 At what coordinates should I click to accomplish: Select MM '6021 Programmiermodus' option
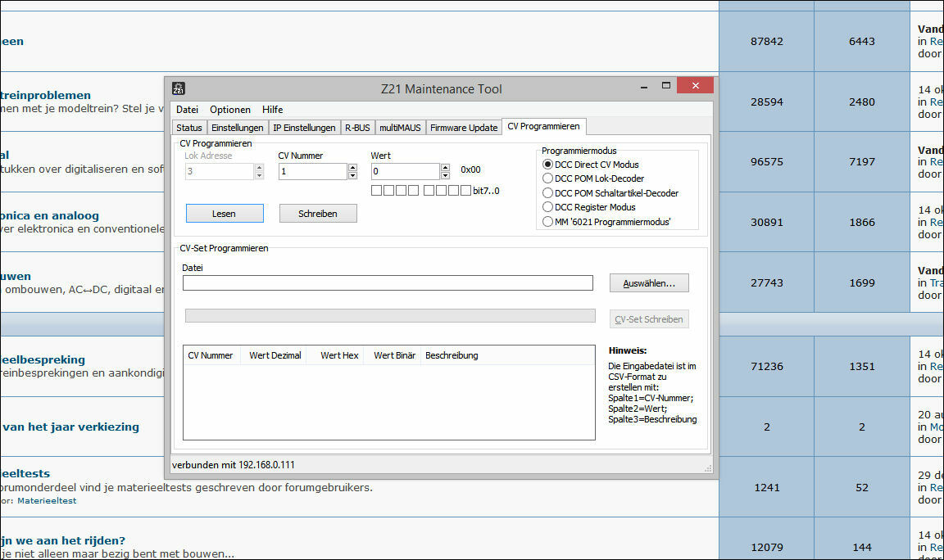(547, 222)
